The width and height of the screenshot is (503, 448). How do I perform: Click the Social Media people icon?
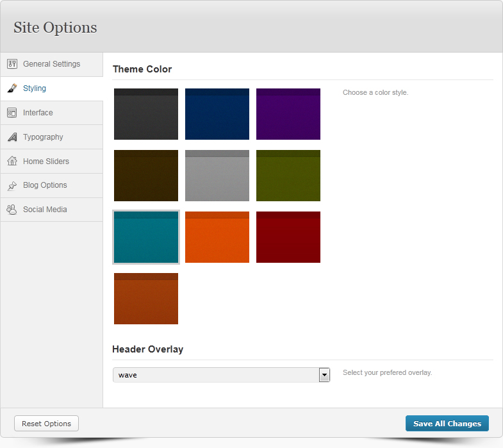pos(12,210)
